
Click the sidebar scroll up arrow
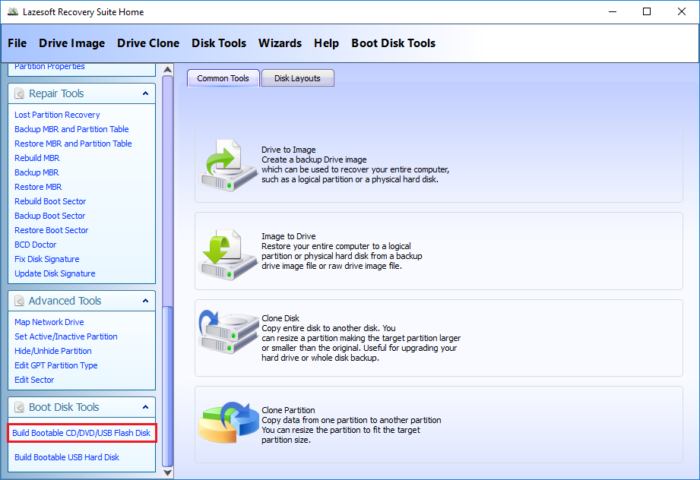(x=167, y=70)
